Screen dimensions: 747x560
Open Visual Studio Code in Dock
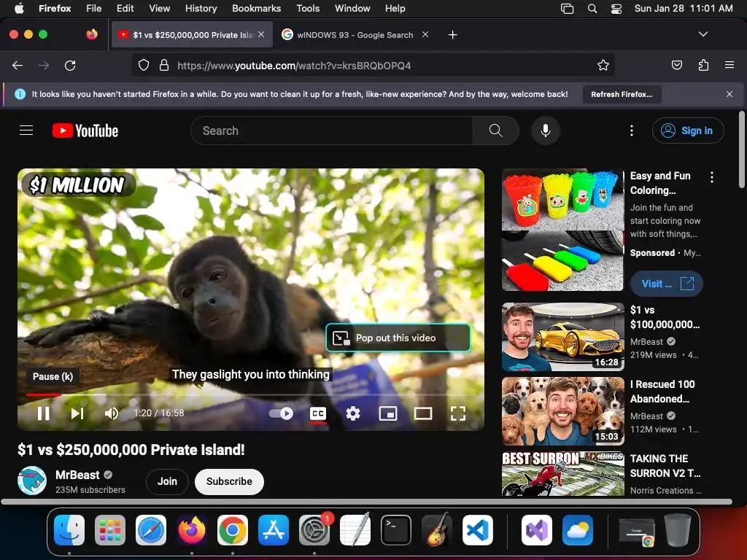click(478, 530)
